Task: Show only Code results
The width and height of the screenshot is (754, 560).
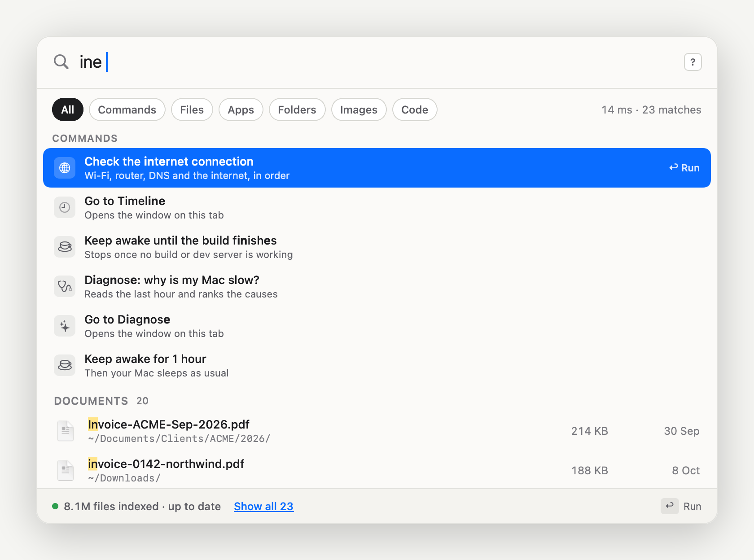Action: point(415,109)
